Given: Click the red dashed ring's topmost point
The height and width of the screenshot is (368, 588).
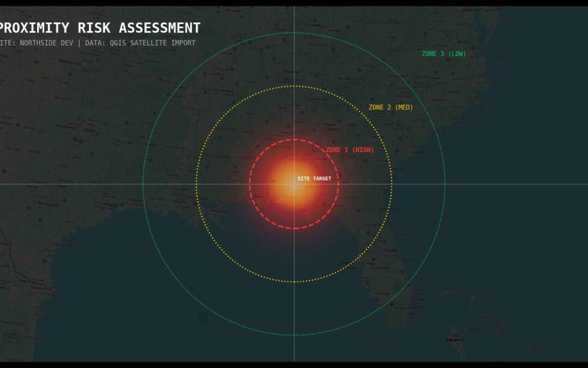Looking at the screenshot, I should click(294, 140).
